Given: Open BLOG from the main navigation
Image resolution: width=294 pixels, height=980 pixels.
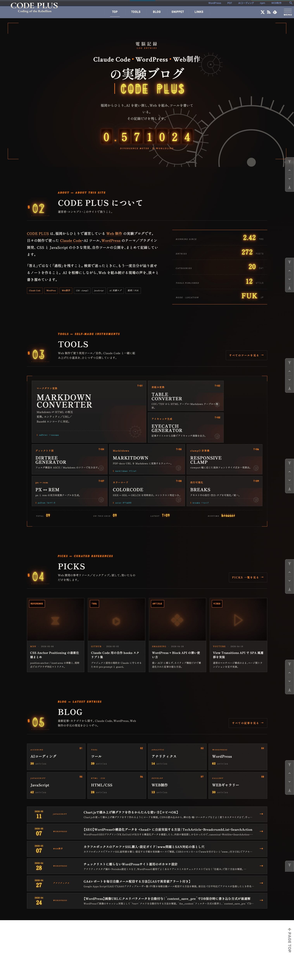Looking at the screenshot, I should coord(157,12).
